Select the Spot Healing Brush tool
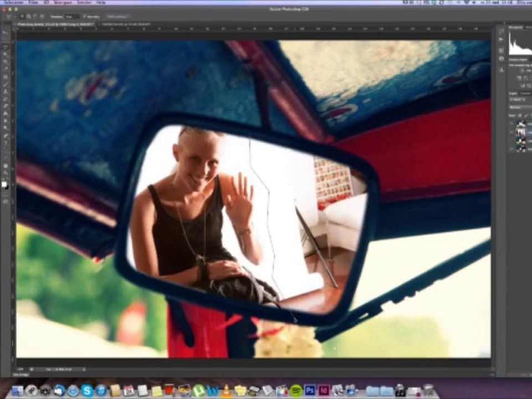The width and height of the screenshot is (532, 399). (x=6, y=76)
